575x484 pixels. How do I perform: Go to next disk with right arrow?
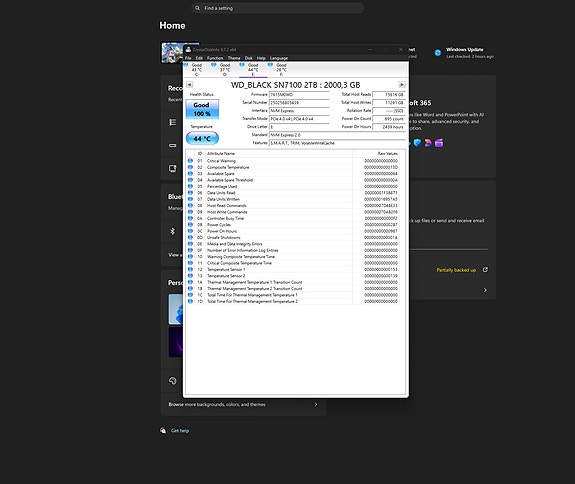[x=402, y=85]
